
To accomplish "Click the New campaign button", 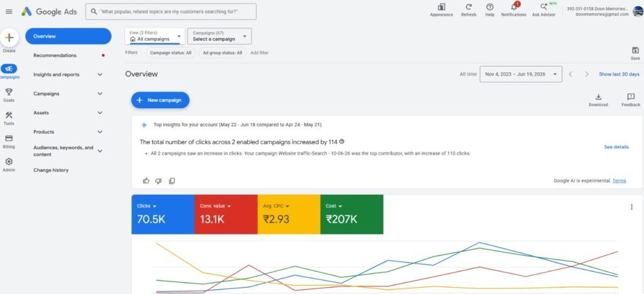I will coord(160,100).
